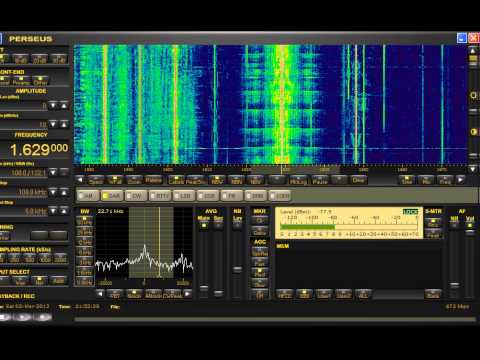Click the playback position bar at the bottom
Screen dimensions: 480x360
[275, 319]
